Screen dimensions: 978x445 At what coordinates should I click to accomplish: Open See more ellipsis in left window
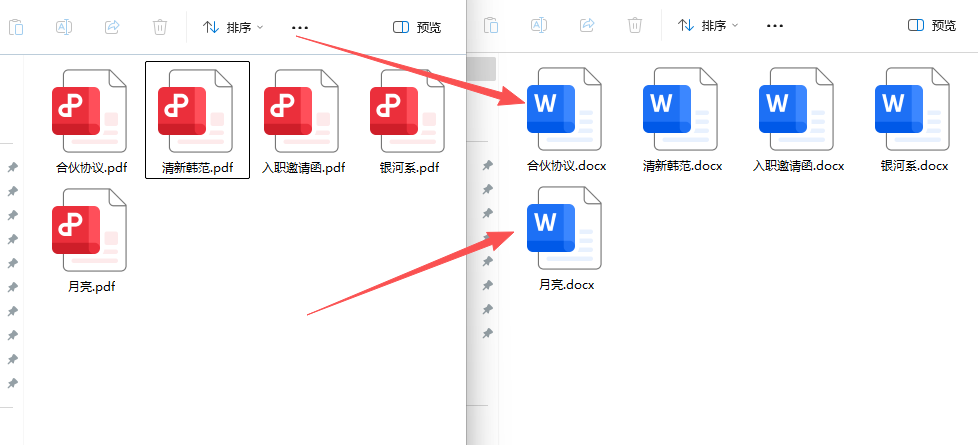click(x=300, y=27)
